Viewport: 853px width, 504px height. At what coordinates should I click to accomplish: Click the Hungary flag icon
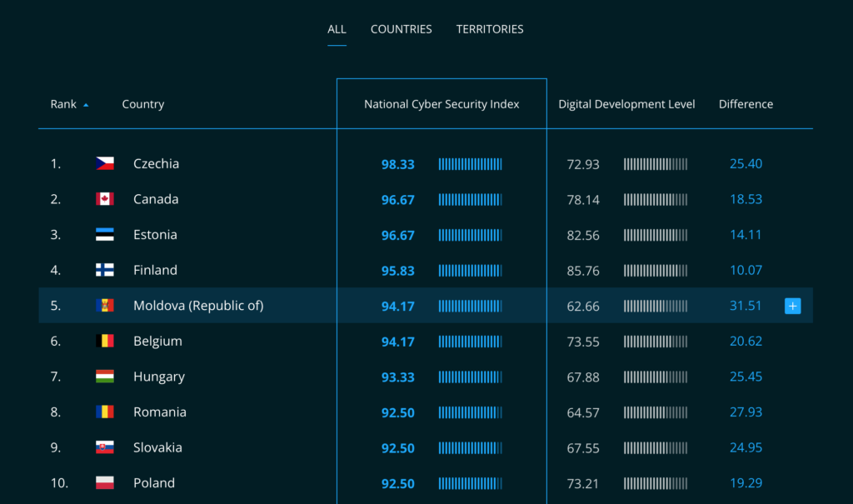(104, 377)
